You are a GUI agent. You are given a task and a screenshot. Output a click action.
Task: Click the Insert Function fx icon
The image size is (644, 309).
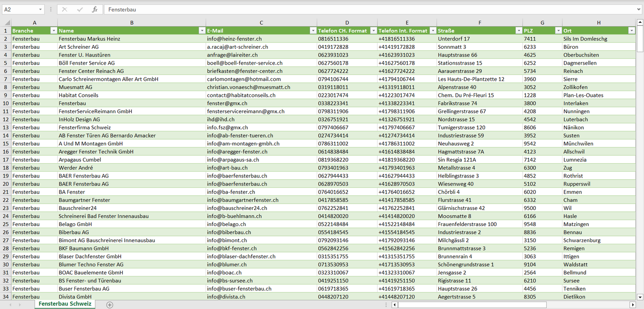pos(94,9)
